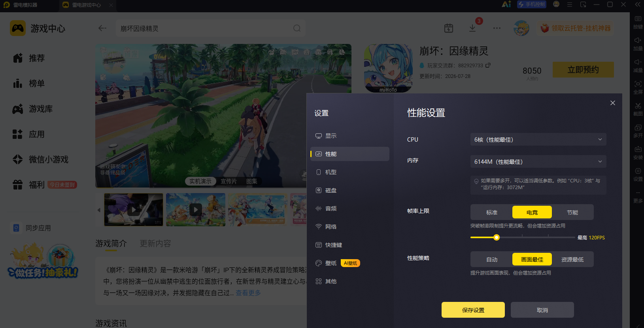This screenshot has width=644, height=328.
Task: Open the downloads icon with badge 3
Action: tap(472, 28)
